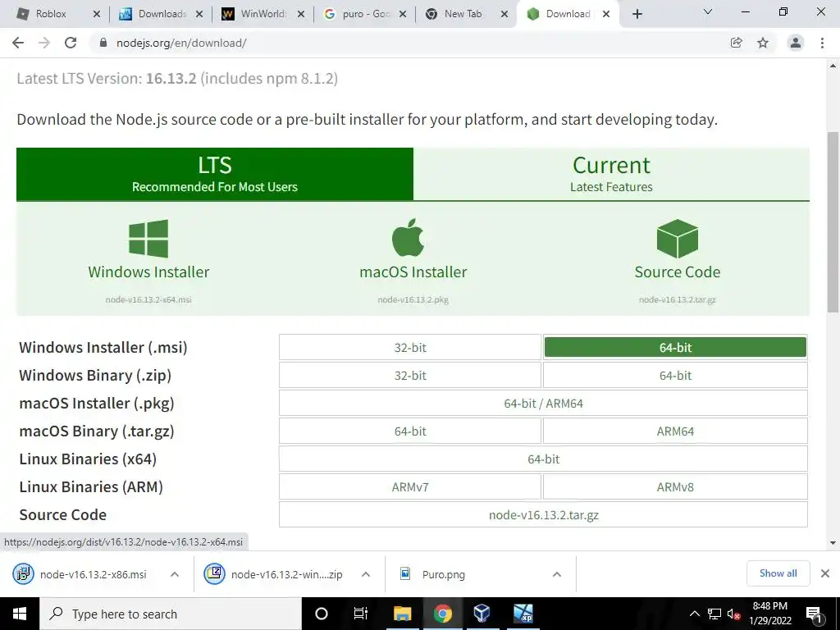Click the scrollbar up arrow
840x630 pixels.
coord(833,66)
